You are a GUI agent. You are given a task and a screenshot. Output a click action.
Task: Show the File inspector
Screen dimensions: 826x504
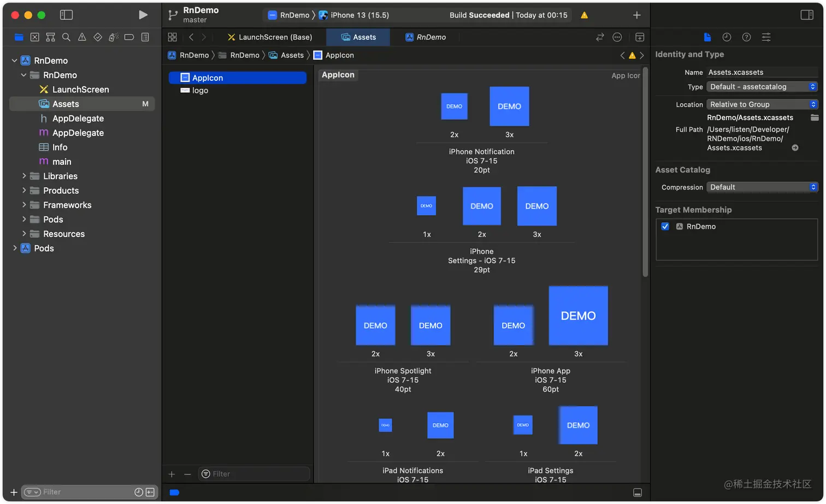707,37
